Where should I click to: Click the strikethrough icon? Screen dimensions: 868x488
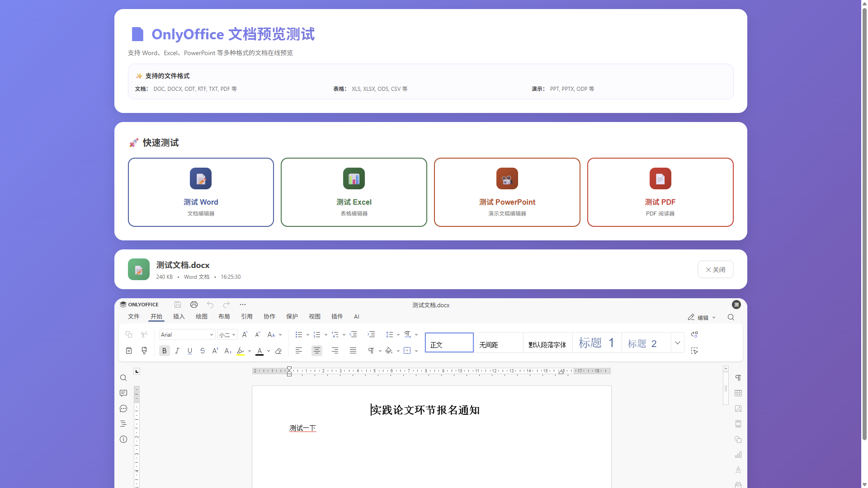(x=203, y=351)
